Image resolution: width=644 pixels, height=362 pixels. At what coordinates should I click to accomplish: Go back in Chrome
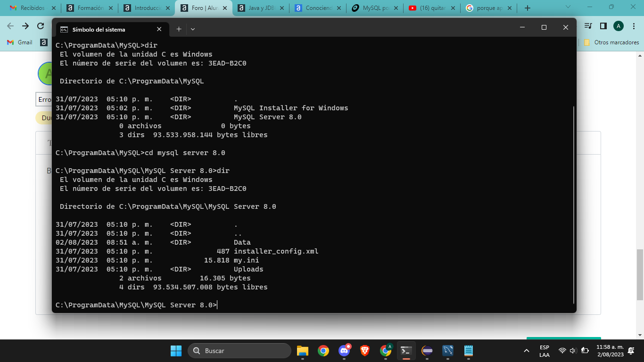(10, 26)
